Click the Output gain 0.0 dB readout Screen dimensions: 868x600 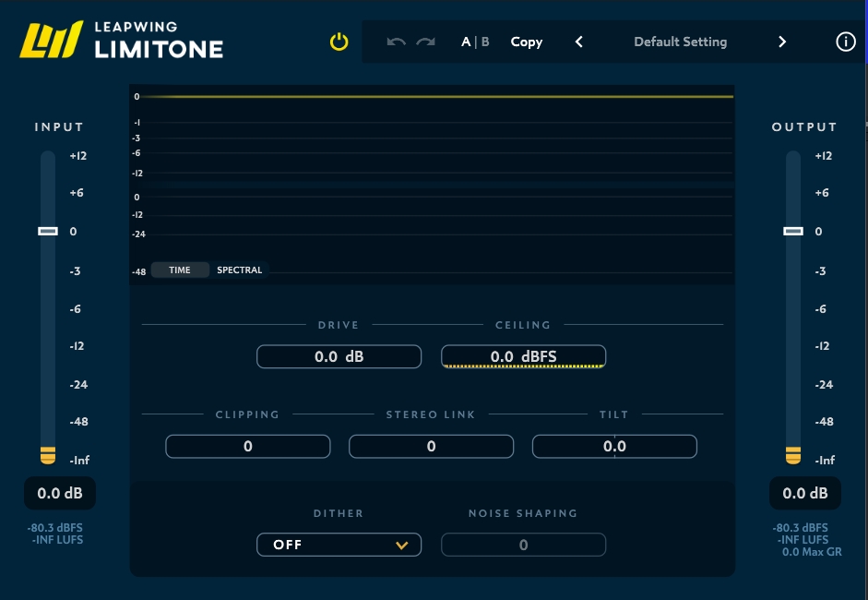coord(805,493)
